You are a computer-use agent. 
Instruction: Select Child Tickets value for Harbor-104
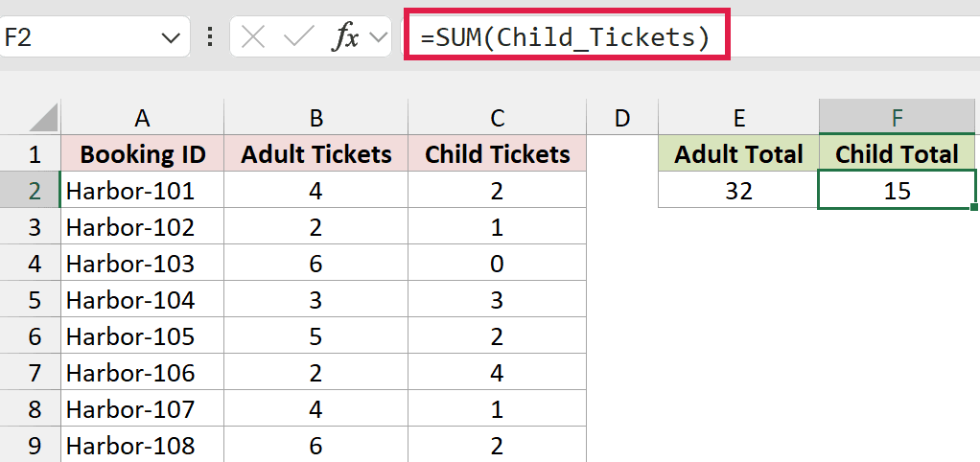point(497,300)
